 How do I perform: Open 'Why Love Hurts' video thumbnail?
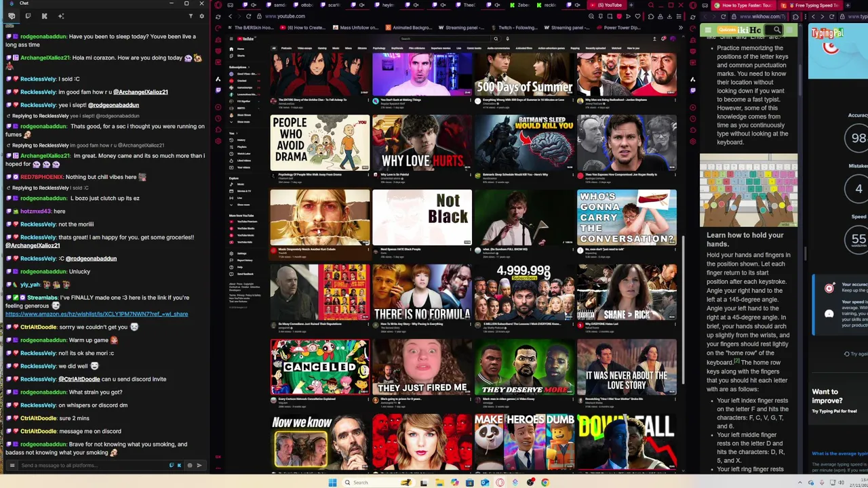[422, 142]
